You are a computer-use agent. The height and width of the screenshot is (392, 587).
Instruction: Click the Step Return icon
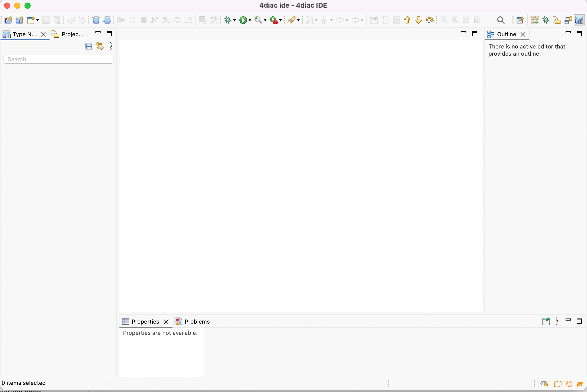(189, 20)
